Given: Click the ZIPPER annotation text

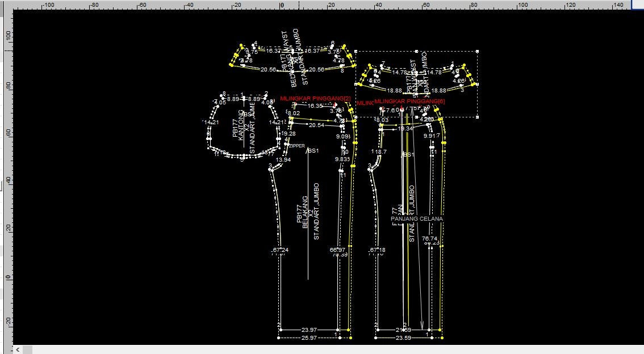Looking at the screenshot, I should tap(297, 146).
